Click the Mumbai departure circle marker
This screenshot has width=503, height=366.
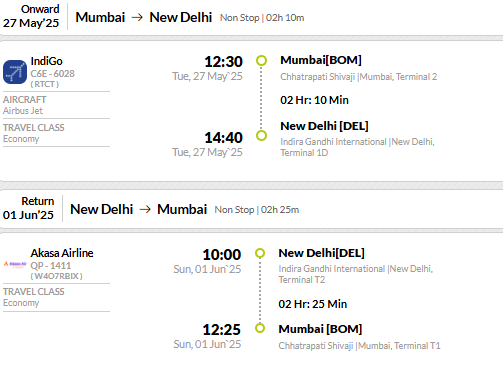[x=261, y=61]
